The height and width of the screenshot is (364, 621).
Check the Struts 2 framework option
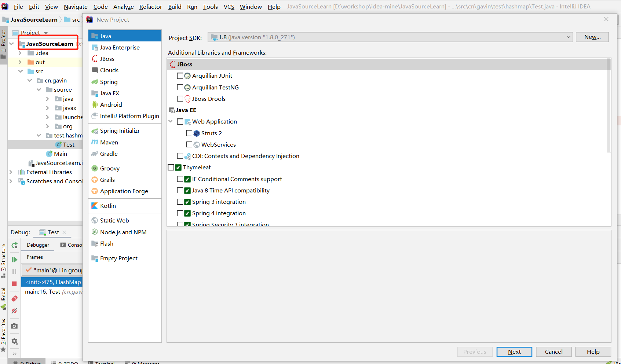[x=189, y=133]
